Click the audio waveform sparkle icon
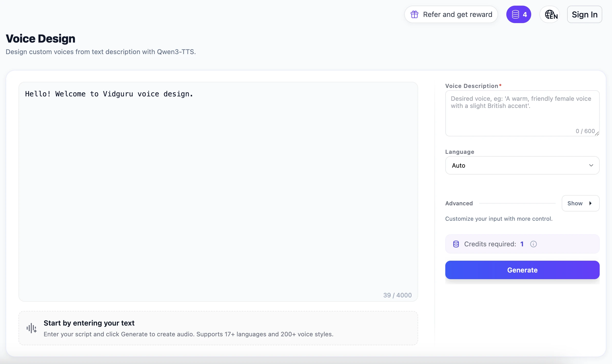 tap(32, 328)
